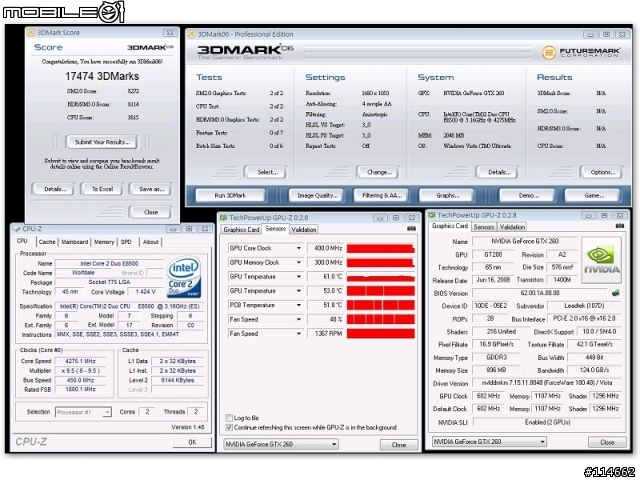The image size is (640, 480).
Task: Click the Image Quality button
Action: [x=317, y=196]
